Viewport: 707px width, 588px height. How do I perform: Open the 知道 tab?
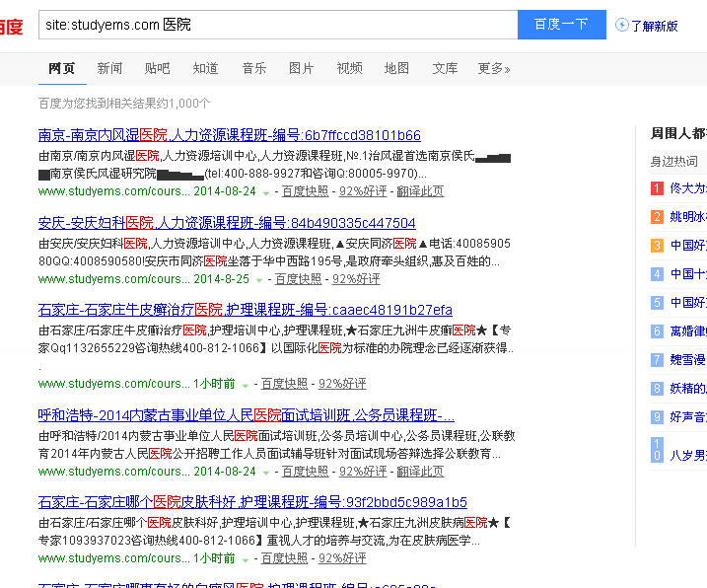[206, 69]
